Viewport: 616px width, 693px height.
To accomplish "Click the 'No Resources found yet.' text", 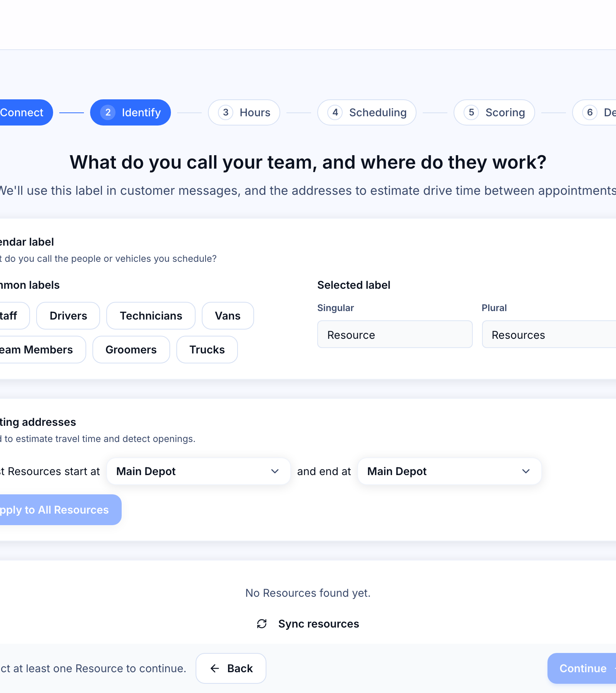I will pyautogui.click(x=308, y=593).
